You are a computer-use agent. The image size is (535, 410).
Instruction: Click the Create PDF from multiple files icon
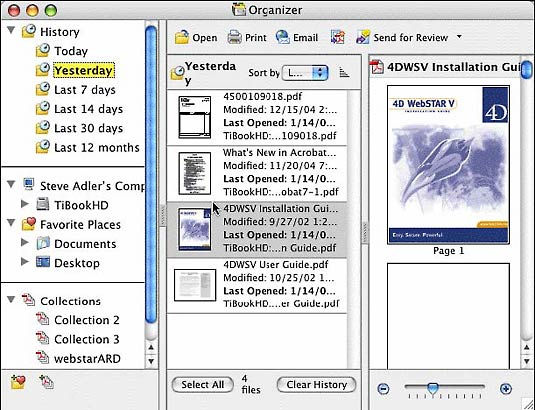pos(338,37)
